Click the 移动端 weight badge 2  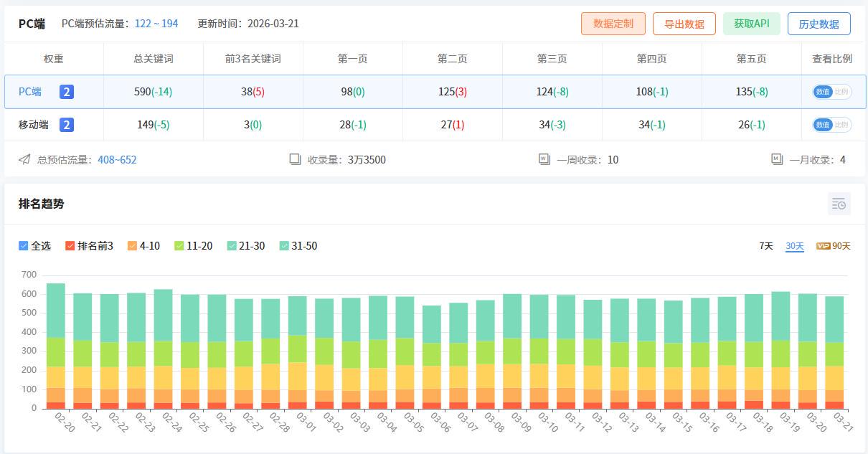coord(67,125)
